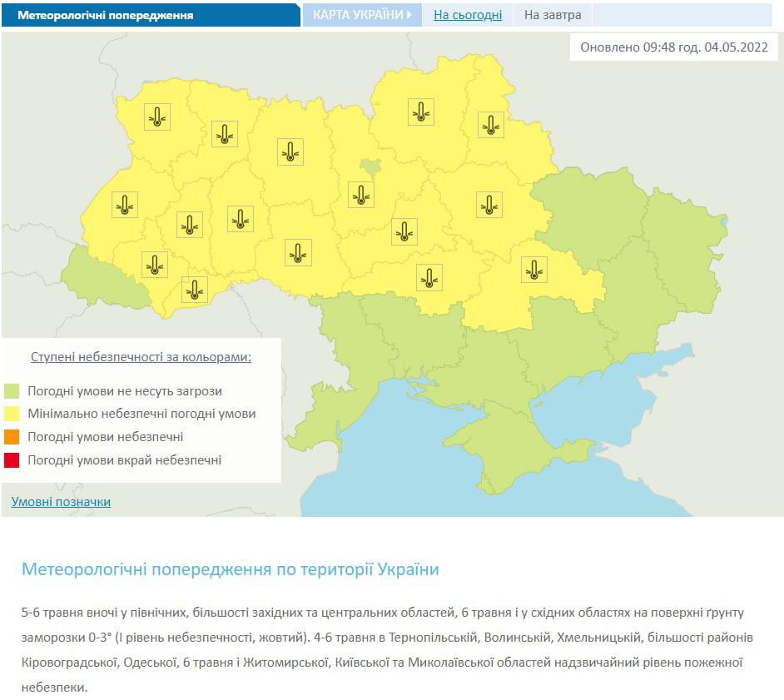Click frost icon on Zhytomyr region
The image size is (784, 700).
pos(290,152)
